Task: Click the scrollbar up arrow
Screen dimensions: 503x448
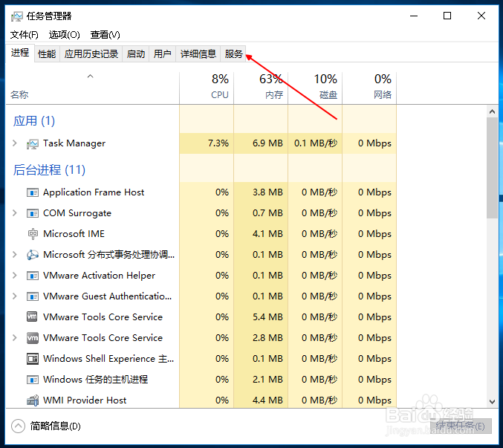Action: coord(492,111)
